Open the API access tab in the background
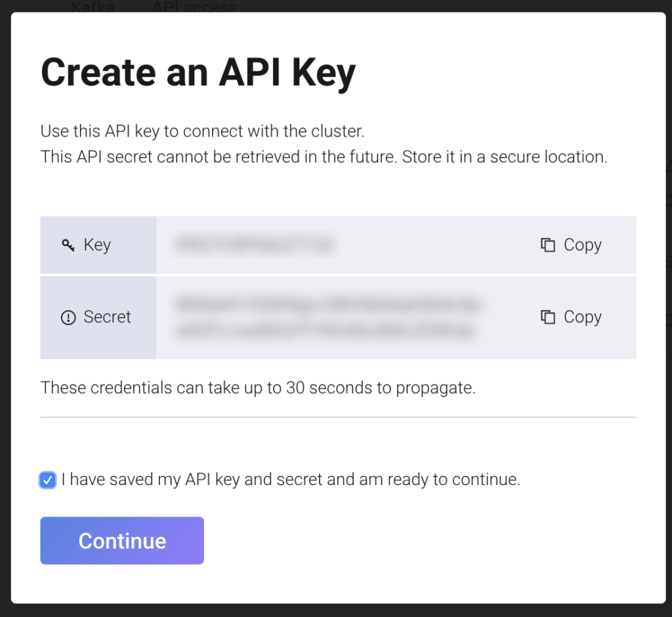The image size is (672, 617). (194, 7)
